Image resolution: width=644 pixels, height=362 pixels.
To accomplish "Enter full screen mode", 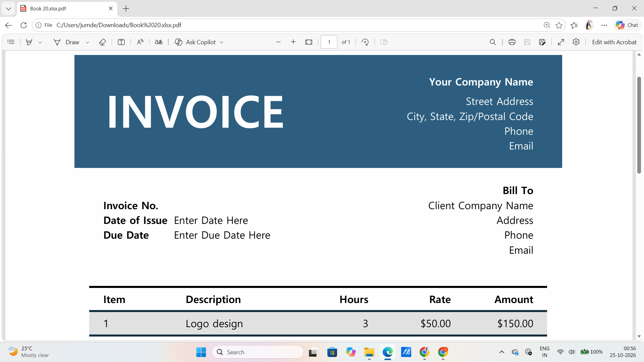I will 561,42.
